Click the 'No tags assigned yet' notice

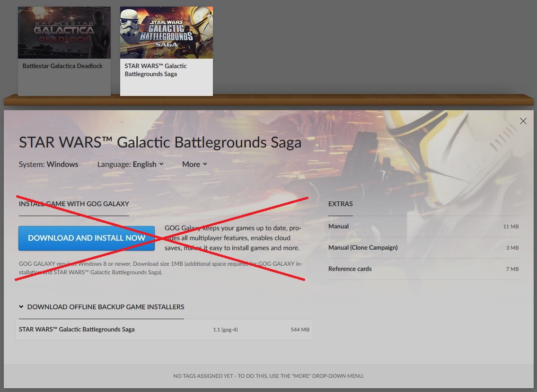click(269, 376)
